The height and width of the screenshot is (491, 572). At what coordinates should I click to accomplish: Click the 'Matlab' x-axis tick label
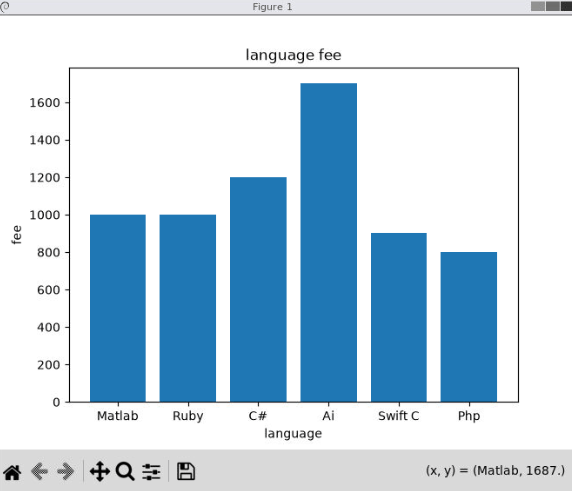pos(118,416)
